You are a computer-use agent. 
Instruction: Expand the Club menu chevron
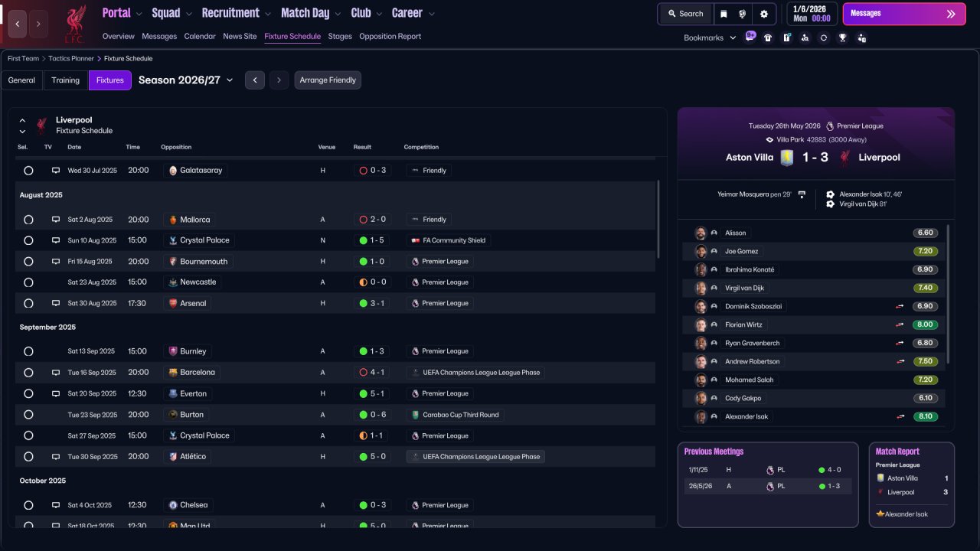[379, 14]
